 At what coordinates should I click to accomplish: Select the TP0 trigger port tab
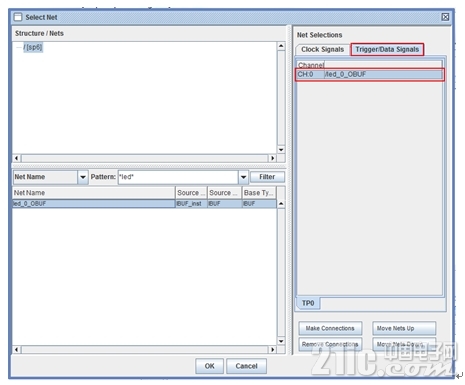click(308, 303)
